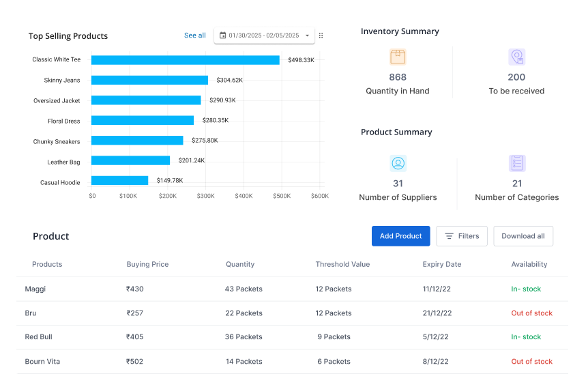Open the 01/30/2025 - 02/05/2025 date picker
The image size is (588, 374).
pyautogui.click(x=263, y=35)
